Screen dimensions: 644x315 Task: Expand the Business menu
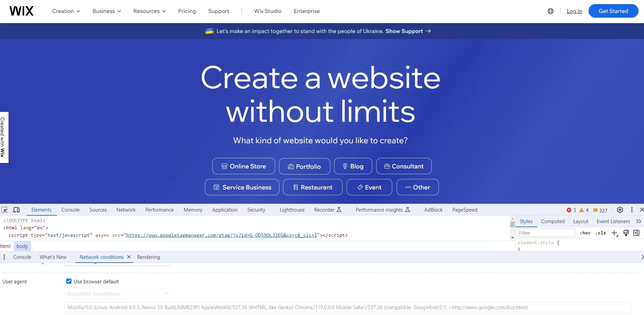pyautogui.click(x=106, y=11)
